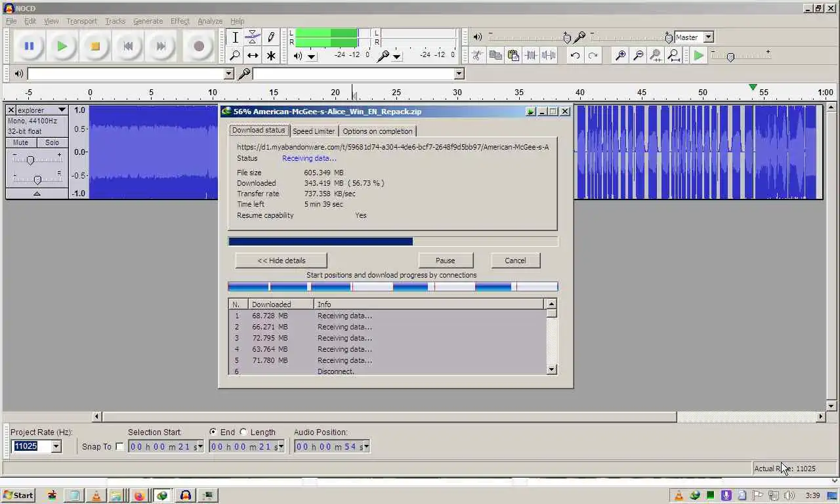Screen dimensions: 840x504
Task: Select the End radio button
Action: [213, 432]
